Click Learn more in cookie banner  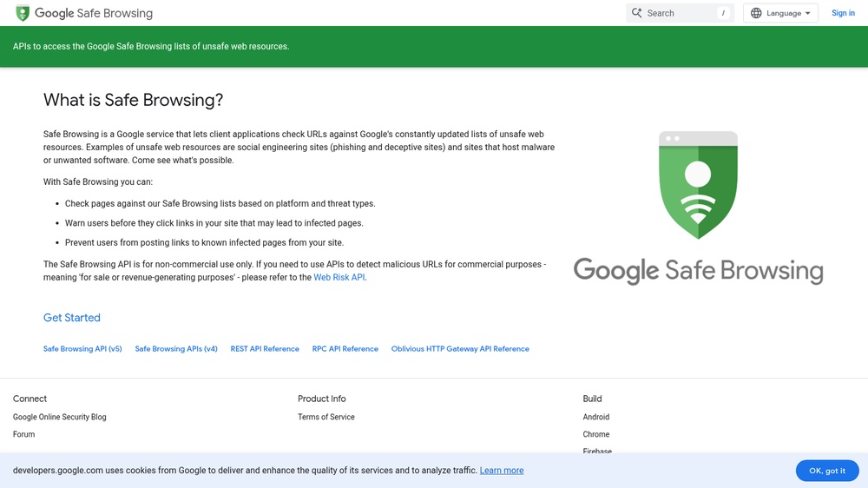pos(502,471)
